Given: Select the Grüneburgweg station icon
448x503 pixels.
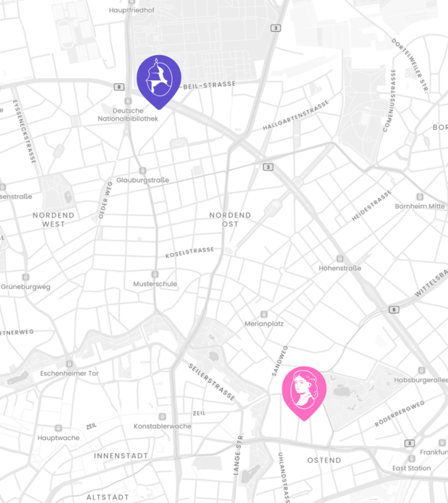Looking at the screenshot, I should pyautogui.click(x=26, y=277).
